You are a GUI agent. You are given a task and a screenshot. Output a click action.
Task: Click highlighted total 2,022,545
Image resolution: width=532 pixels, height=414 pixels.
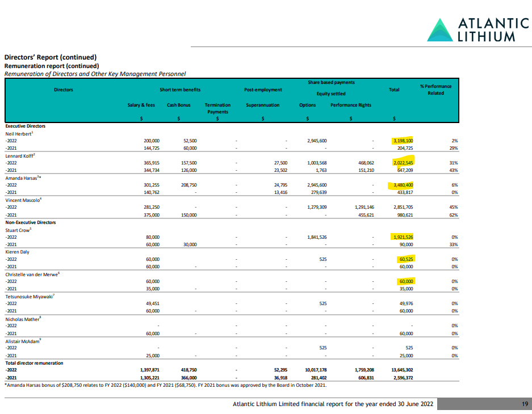coord(403,163)
